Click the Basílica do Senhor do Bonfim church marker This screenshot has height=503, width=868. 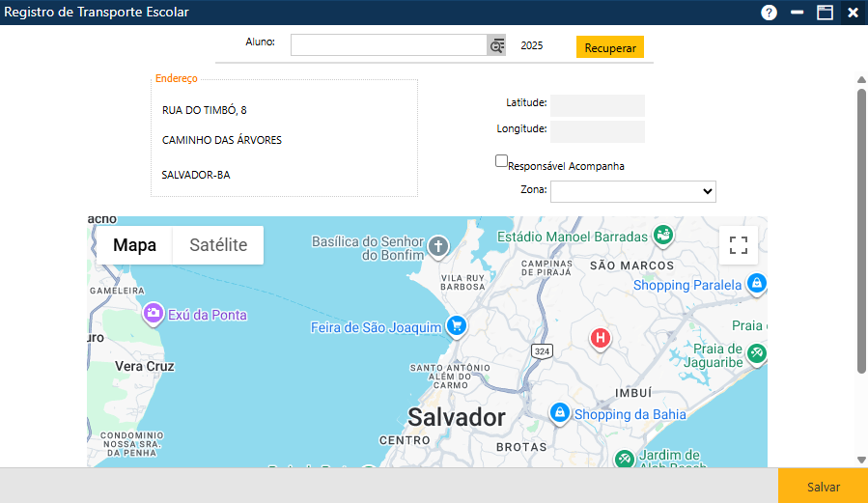(438, 245)
